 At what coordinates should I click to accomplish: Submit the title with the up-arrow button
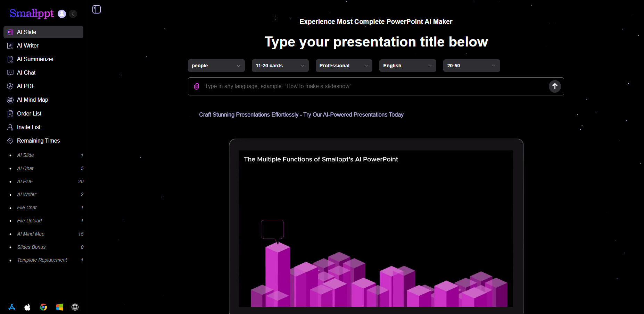[555, 86]
